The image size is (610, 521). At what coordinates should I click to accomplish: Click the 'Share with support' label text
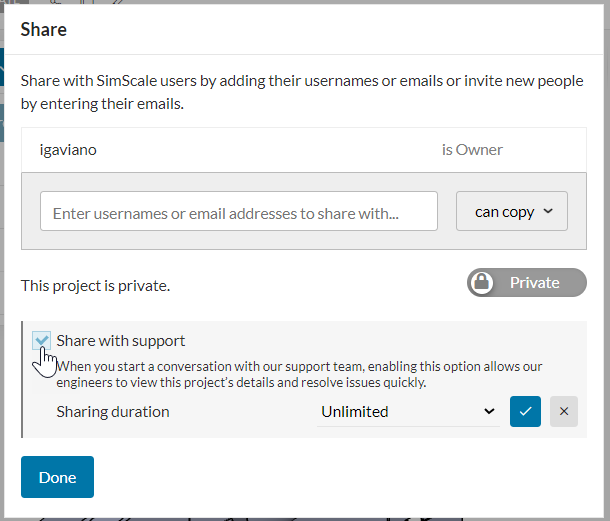pyautogui.click(x=121, y=341)
